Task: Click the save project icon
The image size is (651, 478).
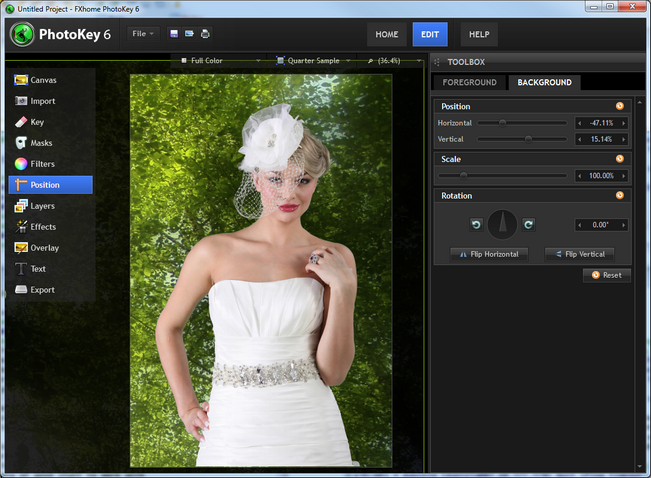Action: [x=174, y=34]
